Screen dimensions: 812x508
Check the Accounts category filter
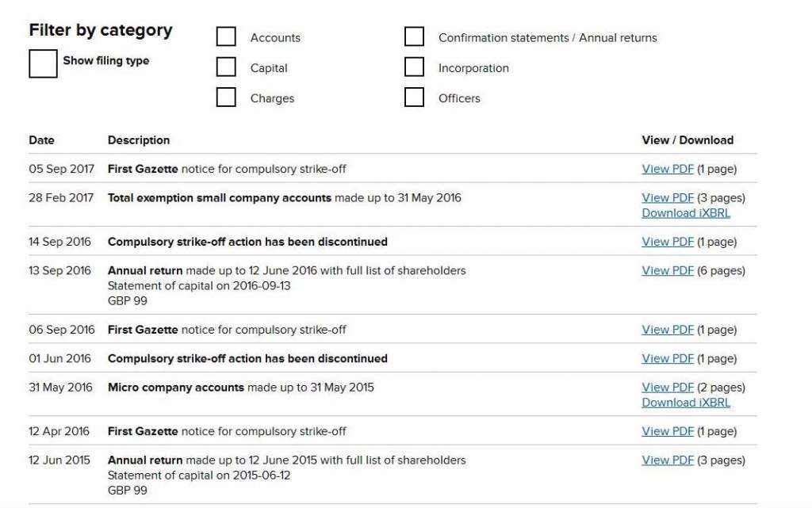(x=226, y=37)
